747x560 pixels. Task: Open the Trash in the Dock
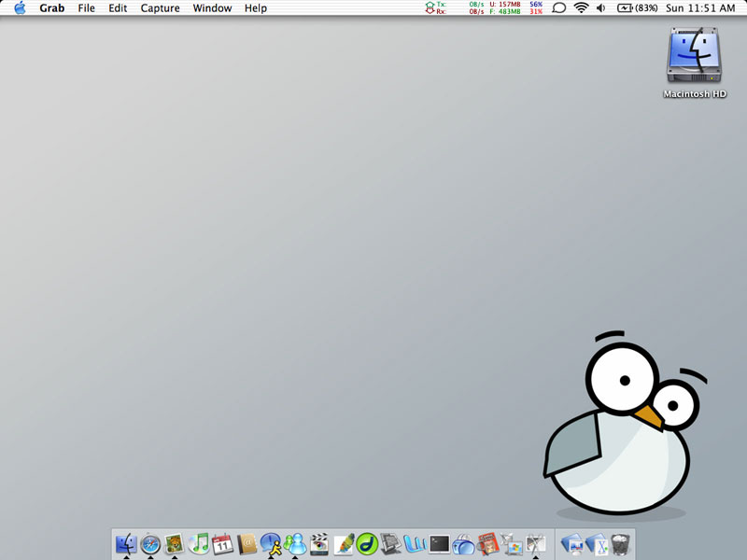[x=620, y=544]
